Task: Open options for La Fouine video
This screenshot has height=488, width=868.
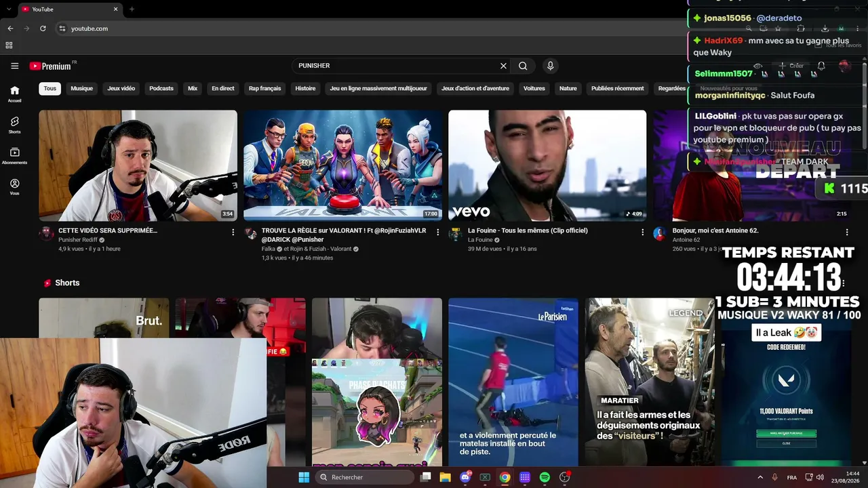Action: point(642,232)
